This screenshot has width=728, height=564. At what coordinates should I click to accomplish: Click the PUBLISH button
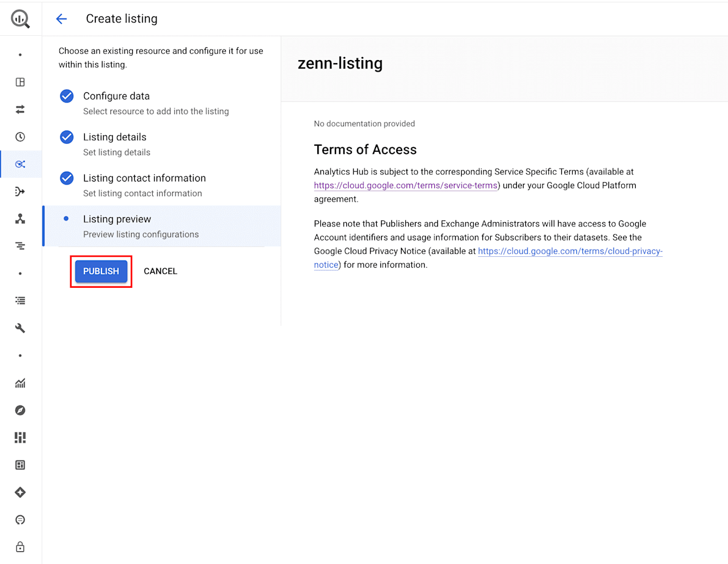pyautogui.click(x=101, y=271)
